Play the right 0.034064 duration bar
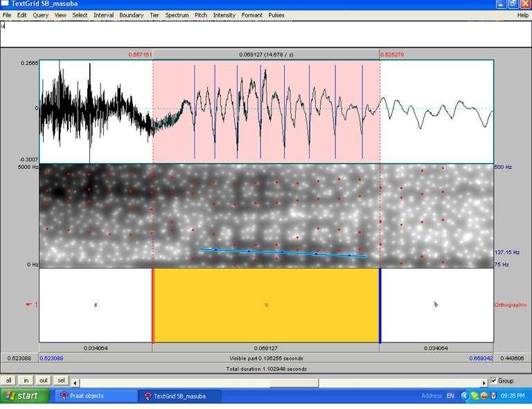Viewport: 532px width, 409px height. [436, 348]
